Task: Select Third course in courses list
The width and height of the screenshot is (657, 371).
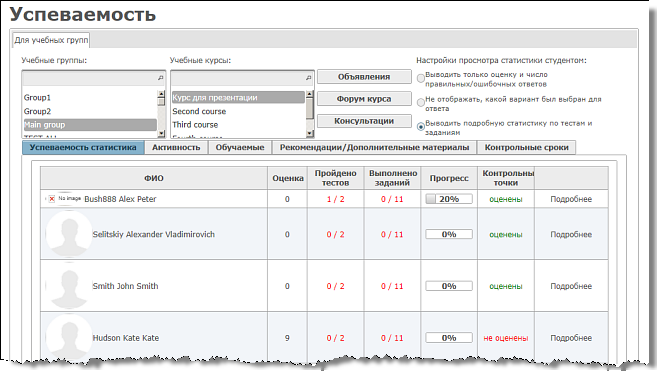Action: [238, 125]
